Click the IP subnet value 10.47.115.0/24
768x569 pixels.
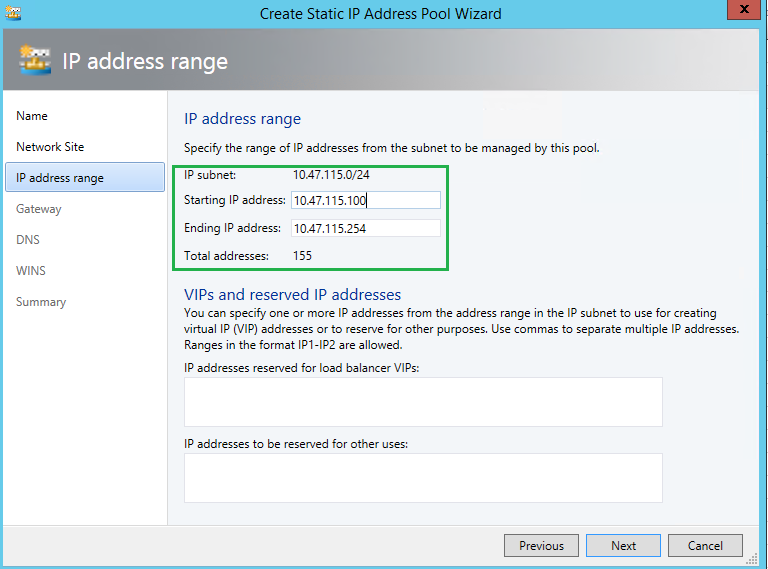click(x=331, y=175)
